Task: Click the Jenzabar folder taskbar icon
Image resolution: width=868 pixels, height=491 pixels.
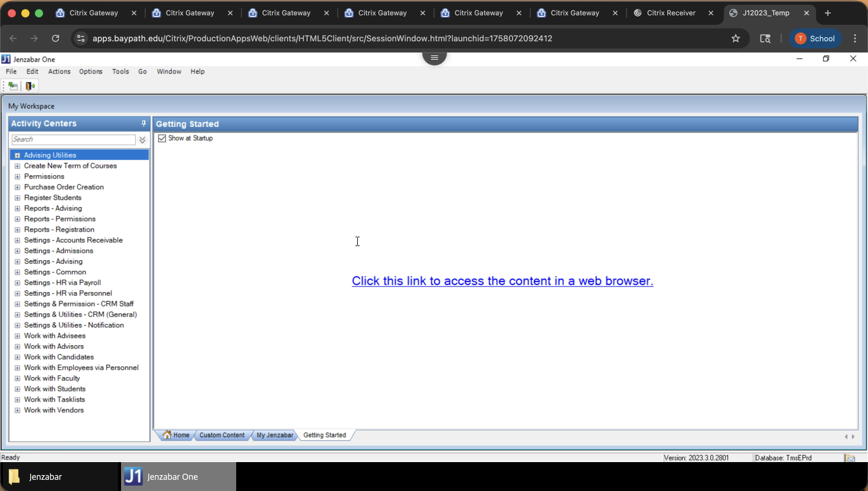Action: click(x=14, y=476)
